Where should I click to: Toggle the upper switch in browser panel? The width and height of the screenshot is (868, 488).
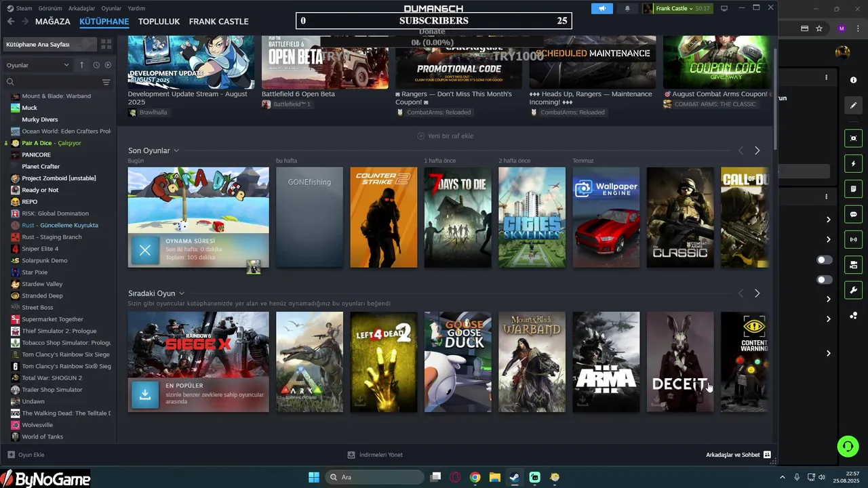pyautogui.click(x=825, y=260)
